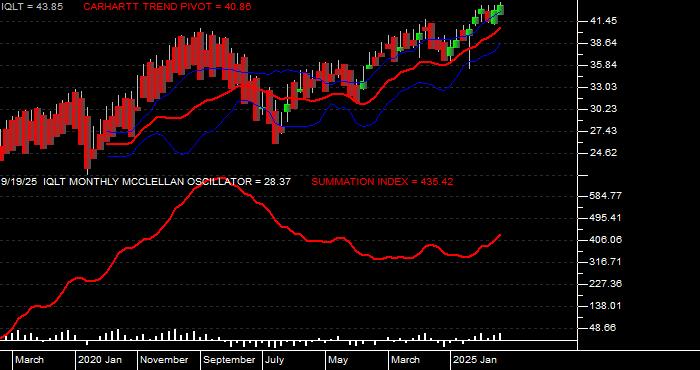Click the 27.43 price axis value
700x370 pixels.
tap(603, 131)
